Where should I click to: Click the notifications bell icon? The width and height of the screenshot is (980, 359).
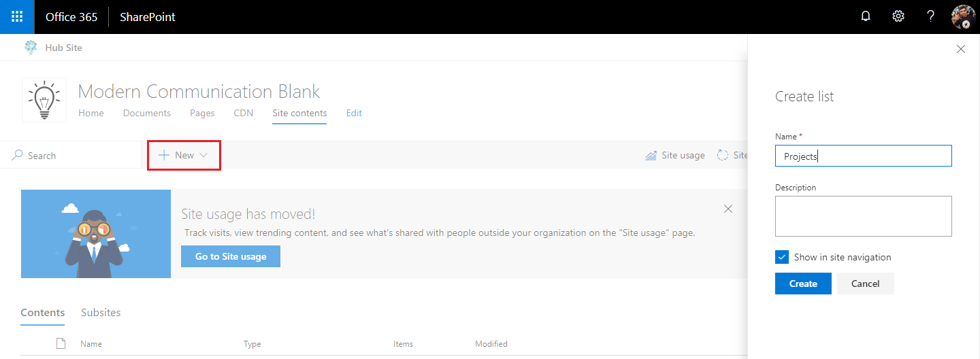866,17
